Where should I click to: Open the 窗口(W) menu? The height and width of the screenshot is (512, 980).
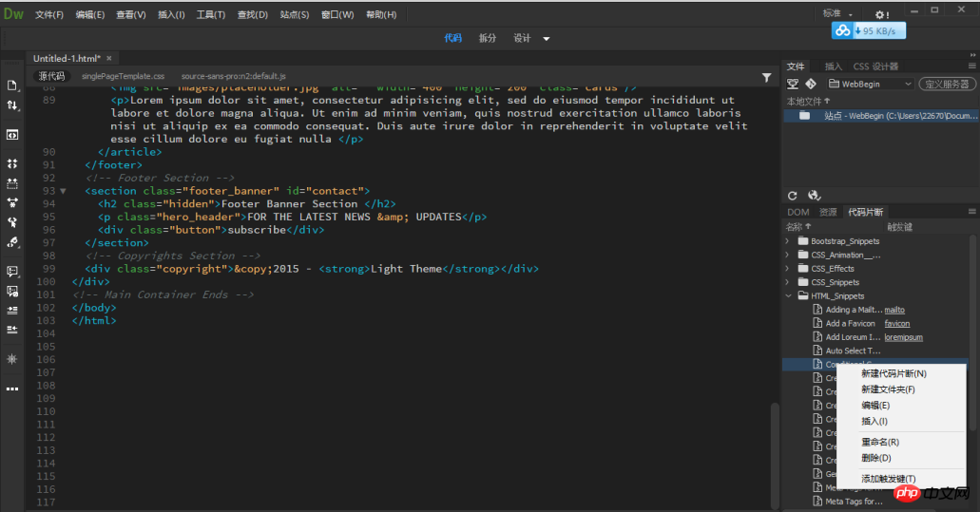[x=337, y=14]
